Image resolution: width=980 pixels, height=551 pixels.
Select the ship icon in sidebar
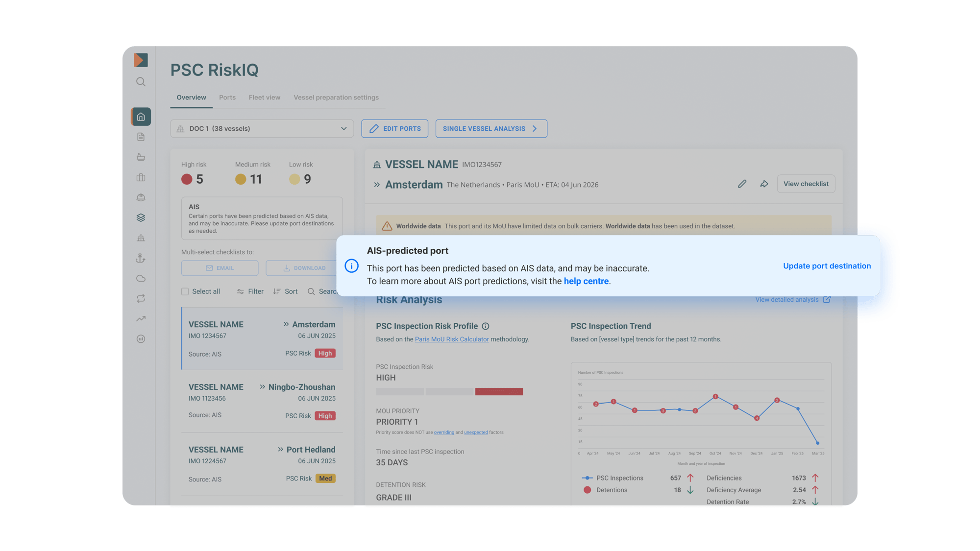click(141, 157)
